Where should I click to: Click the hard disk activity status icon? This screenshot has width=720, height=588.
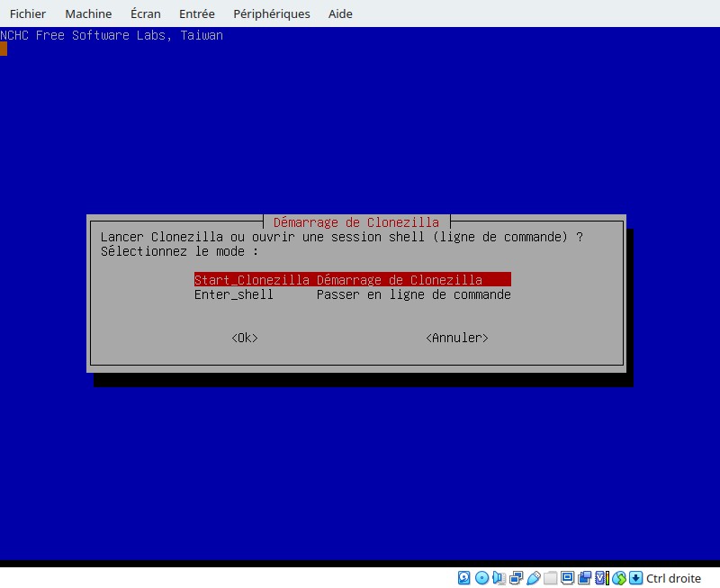(463, 578)
